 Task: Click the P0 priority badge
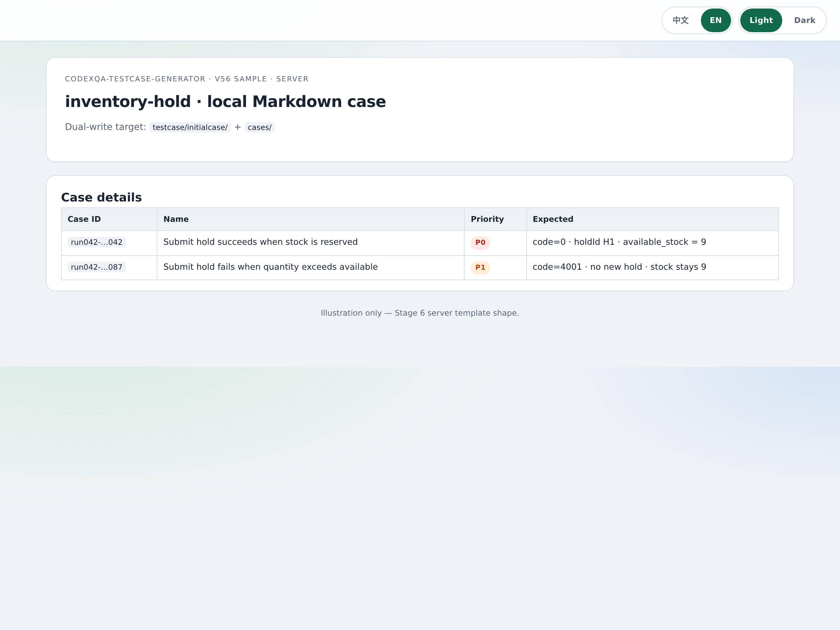(x=480, y=243)
